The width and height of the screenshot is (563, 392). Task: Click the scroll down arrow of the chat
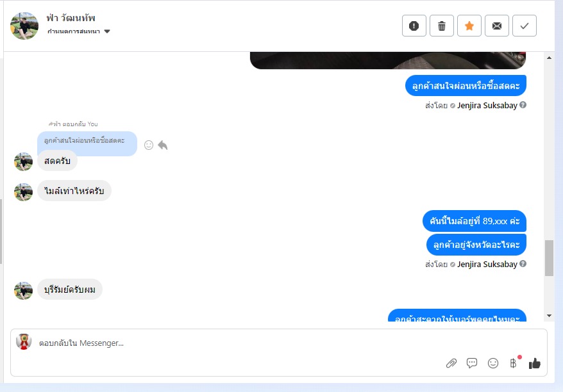[549, 316]
